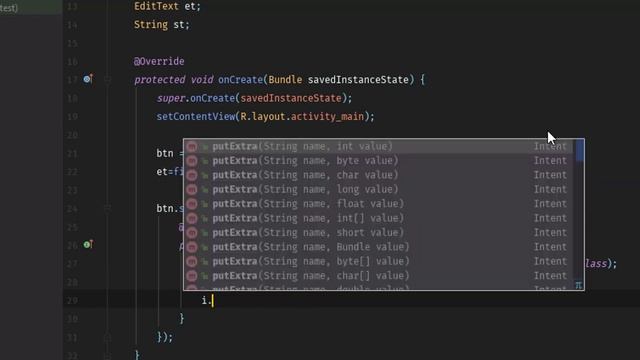
Task: Select putExtra(String name, Bundle value) suggestion
Action: click(x=378, y=247)
